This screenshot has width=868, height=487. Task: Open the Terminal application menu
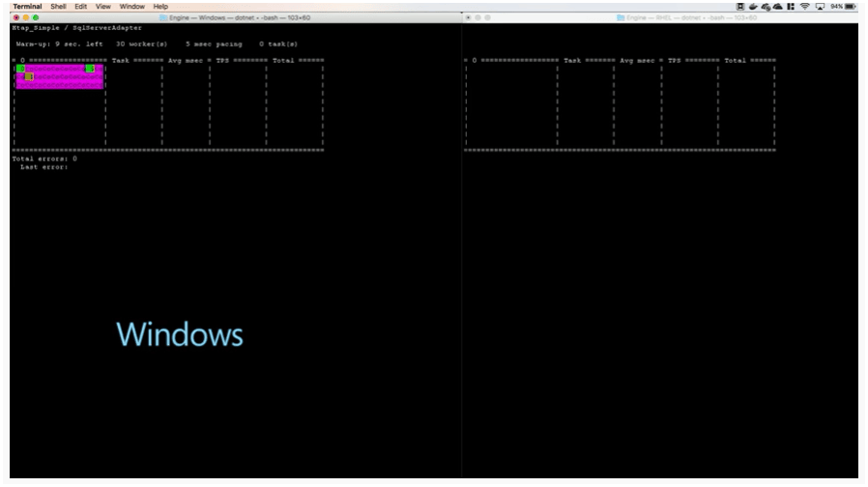pos(27,7)
